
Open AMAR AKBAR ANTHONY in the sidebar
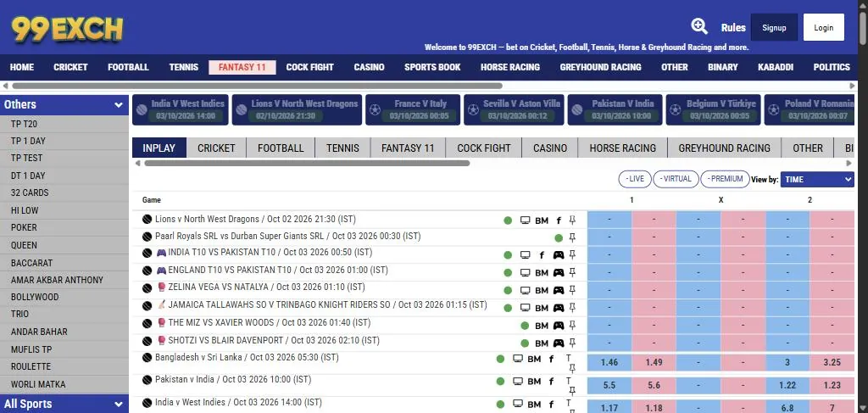coord(64,280)
